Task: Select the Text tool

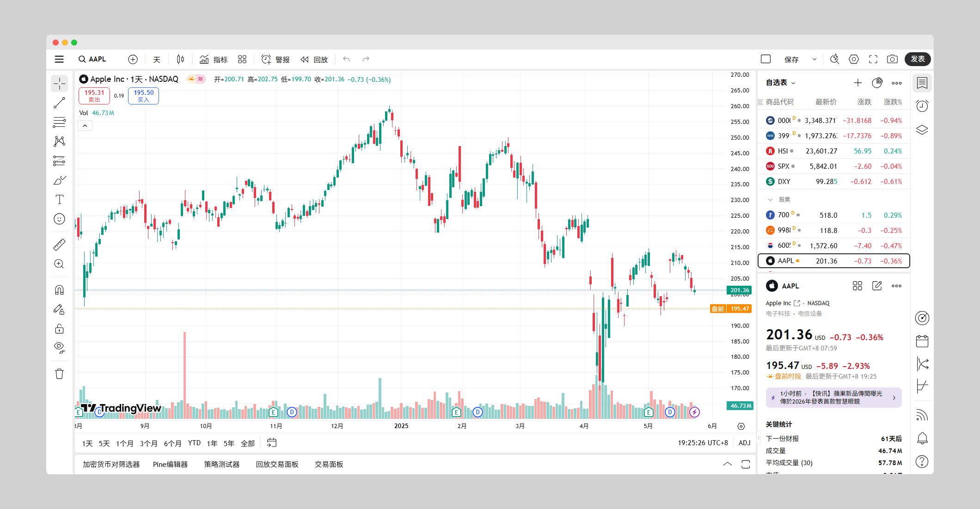Action: [60, 200]
